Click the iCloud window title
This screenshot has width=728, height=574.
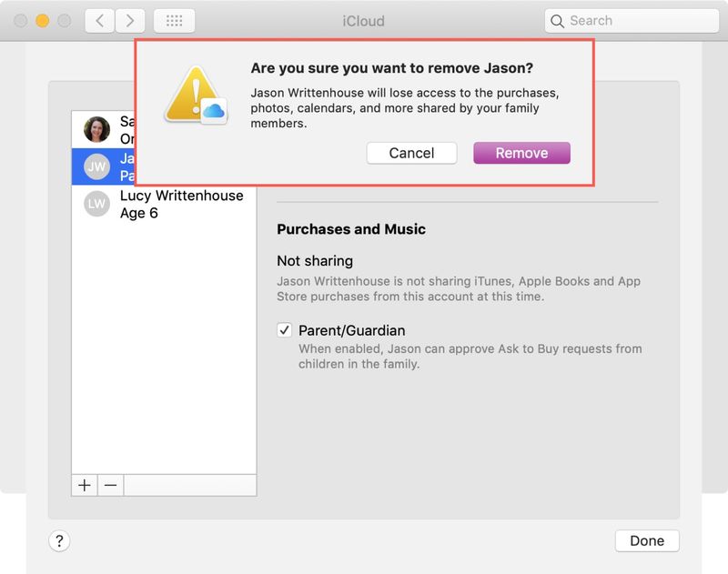[363, 21]
